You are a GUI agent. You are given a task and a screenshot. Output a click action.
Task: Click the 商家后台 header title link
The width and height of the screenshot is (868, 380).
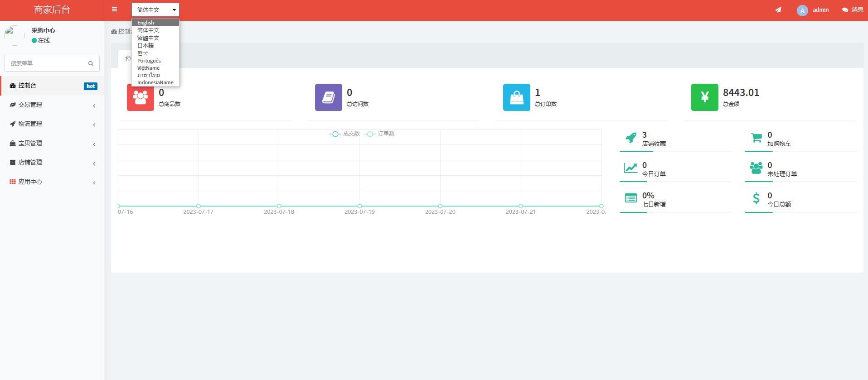click(x=52, y=10)
